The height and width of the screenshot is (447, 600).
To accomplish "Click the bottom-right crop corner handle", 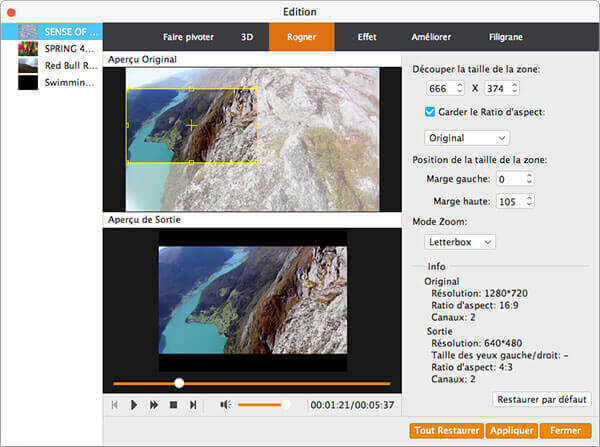I will pos(258,163).
